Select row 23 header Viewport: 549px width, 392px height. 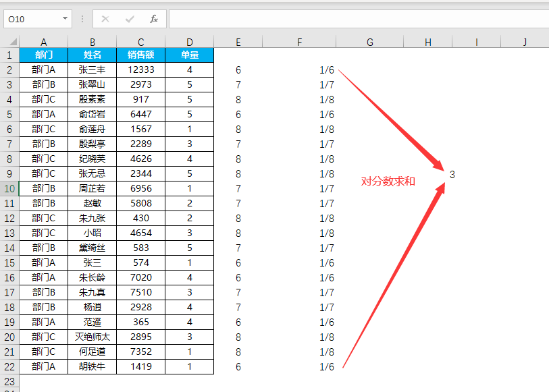pyautogui.click(x=9, y=381)
